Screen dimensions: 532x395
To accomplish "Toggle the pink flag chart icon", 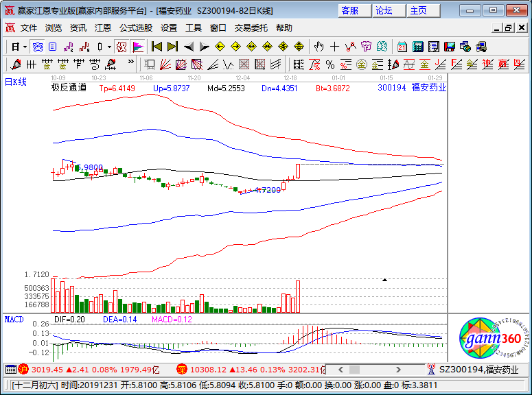I will (x=138, y=47).
